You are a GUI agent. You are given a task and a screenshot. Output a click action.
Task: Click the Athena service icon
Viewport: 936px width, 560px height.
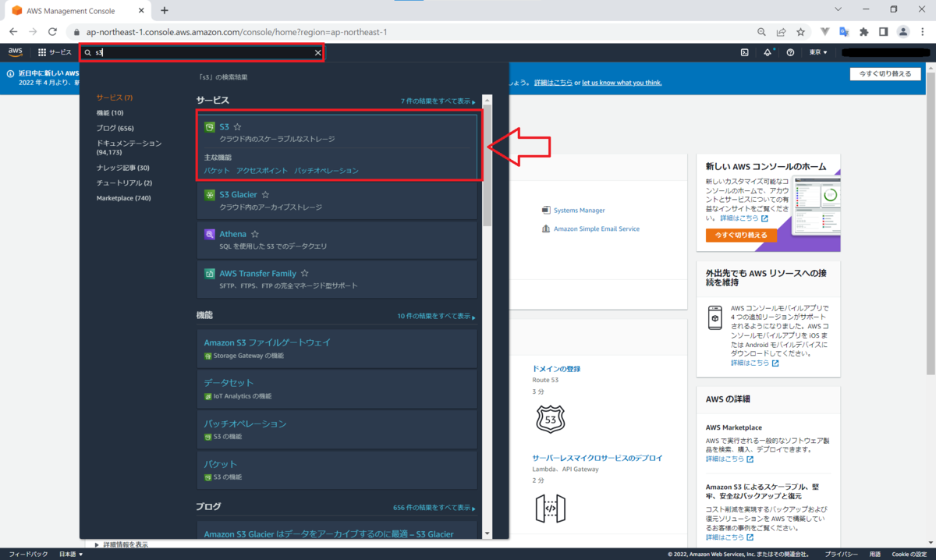[x=209, y=234]
